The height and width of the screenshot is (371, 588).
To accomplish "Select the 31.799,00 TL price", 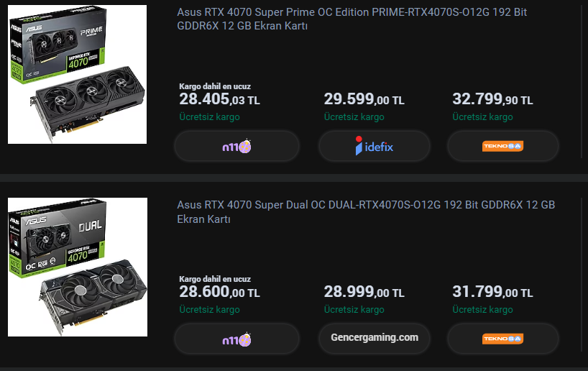I will click(x=492, y=292).
